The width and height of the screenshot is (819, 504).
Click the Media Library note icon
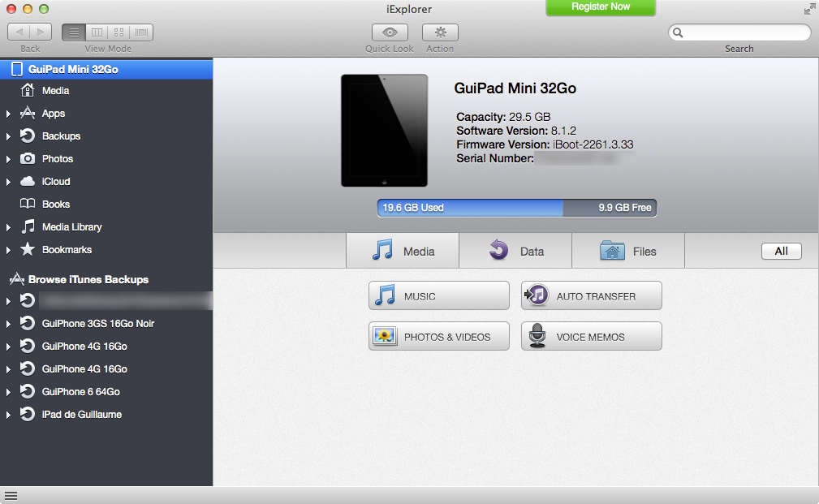tap(28, 226)
